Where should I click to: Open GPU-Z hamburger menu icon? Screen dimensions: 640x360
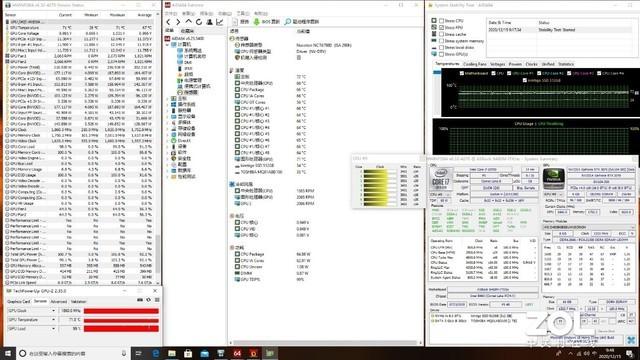(157, 300)
